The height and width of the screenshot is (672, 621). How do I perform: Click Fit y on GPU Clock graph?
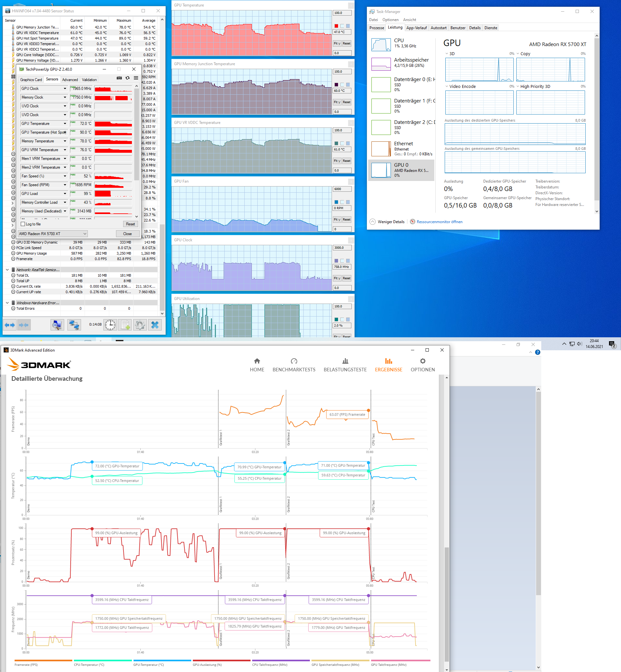pos(337,278)
